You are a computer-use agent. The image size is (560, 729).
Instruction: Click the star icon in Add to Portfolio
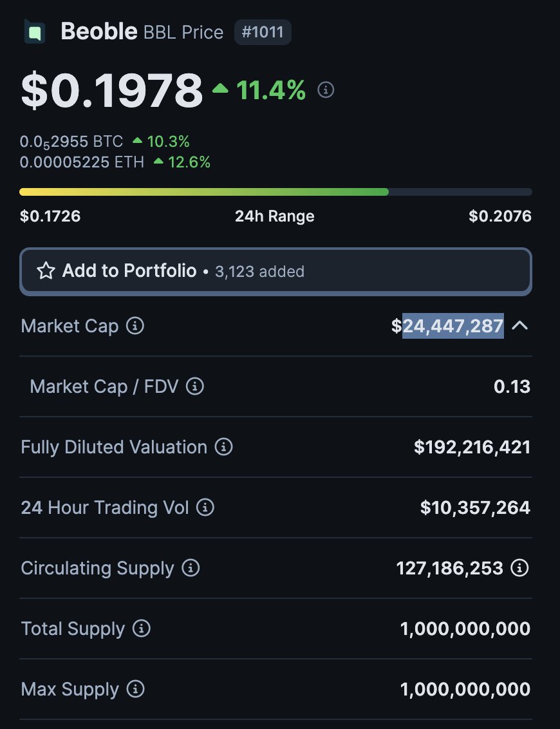point(46,271)
